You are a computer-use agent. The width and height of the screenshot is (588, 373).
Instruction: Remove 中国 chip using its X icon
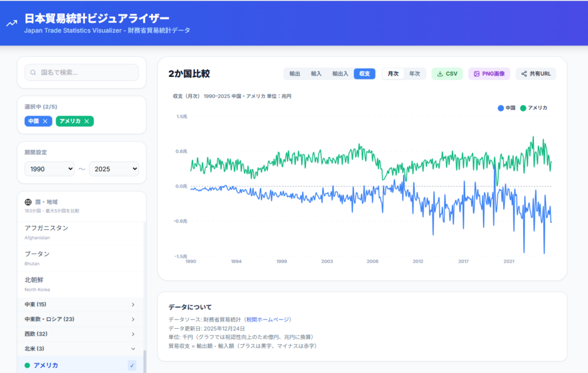pyautogui.click(x=45, y=121)
